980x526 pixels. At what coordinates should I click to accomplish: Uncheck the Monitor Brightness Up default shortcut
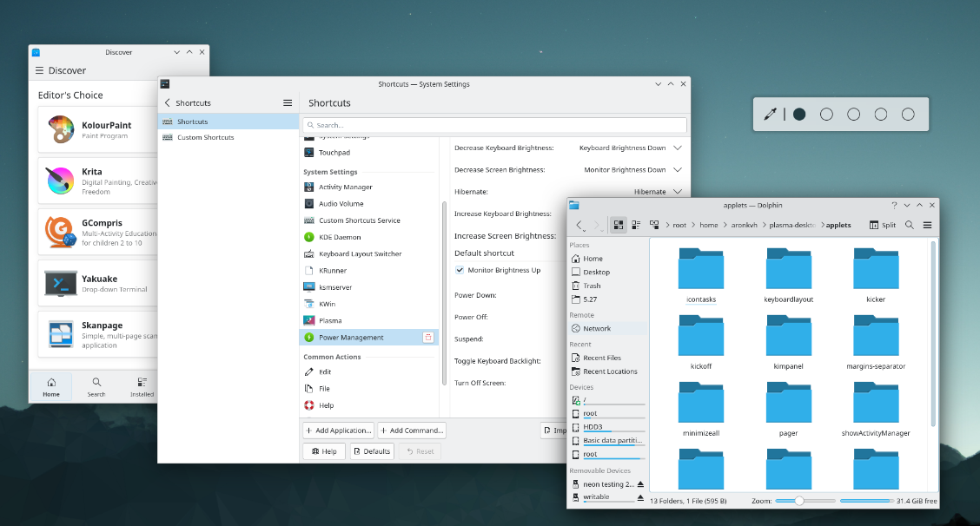[460, 271]
